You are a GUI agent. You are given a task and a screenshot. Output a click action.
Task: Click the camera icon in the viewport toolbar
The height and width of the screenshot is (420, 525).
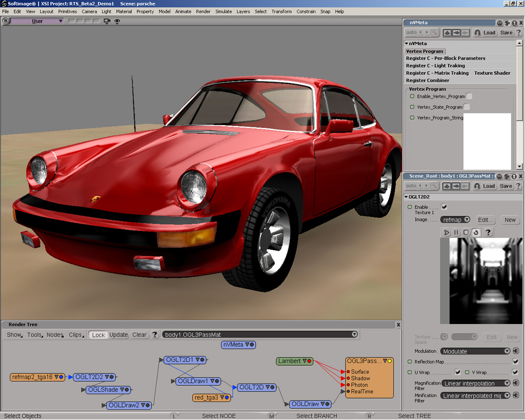pyautogui.click(x=106, y=21)
